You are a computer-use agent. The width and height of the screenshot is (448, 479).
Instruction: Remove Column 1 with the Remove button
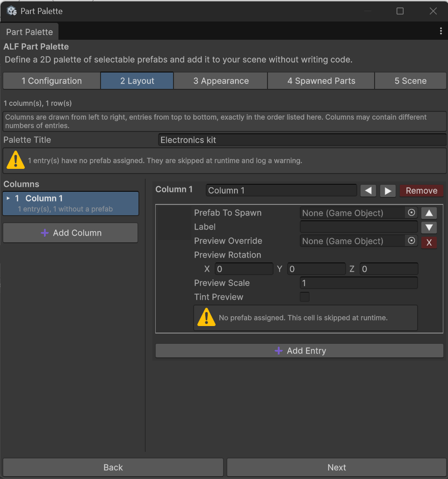pos(421,191)
